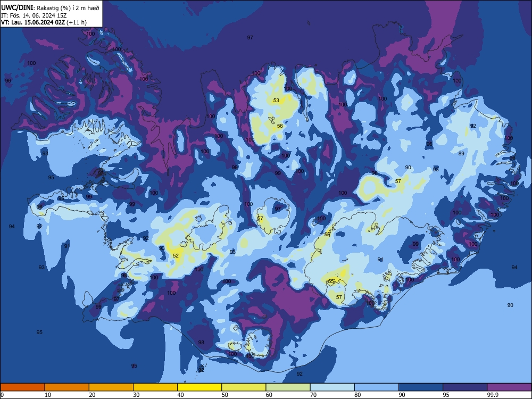This screenshot has height=399, width=532.
Task: Select the medium blue 90–95 legend swatch
Action: (x=421, y=387)
